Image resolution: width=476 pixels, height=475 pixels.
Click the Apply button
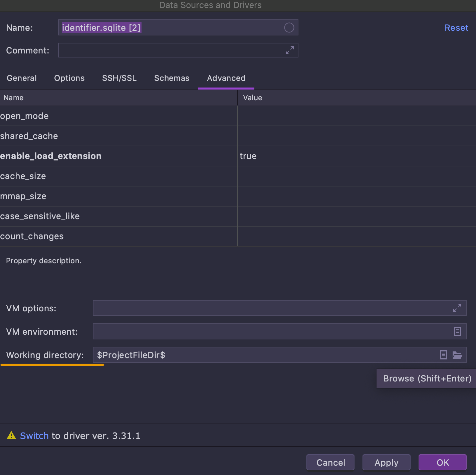coord(387,462)
